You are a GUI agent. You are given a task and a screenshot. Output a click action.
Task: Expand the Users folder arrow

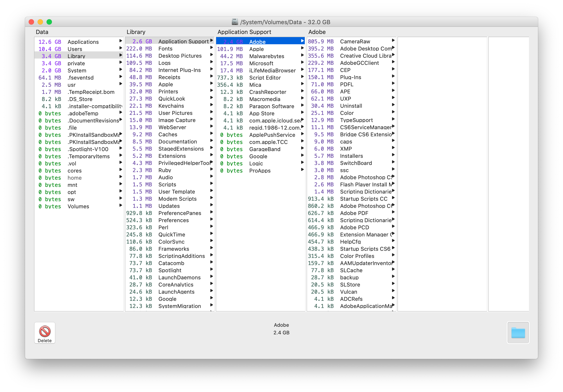[121, 48]
